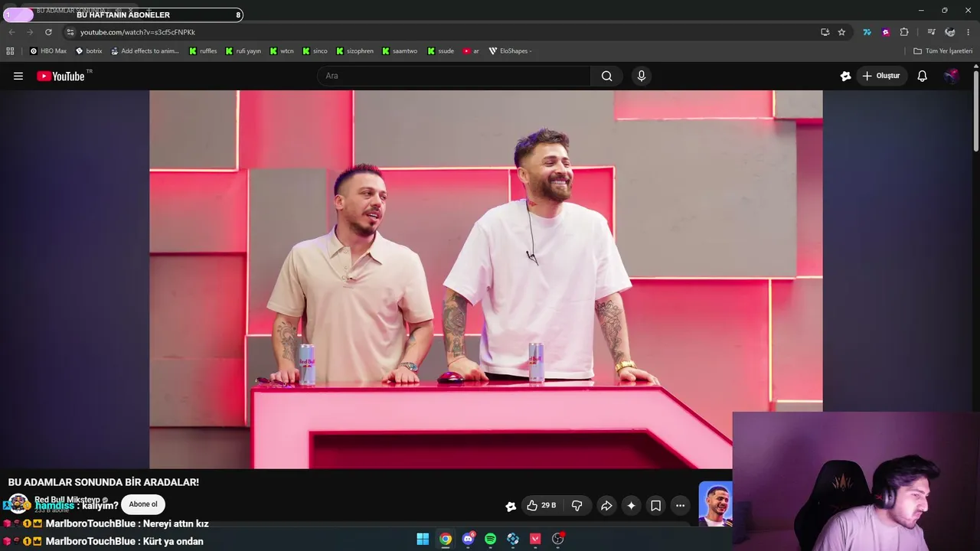Open the Chrome apps grid shortcut
The image size is (980, 551).
(10, 51)
